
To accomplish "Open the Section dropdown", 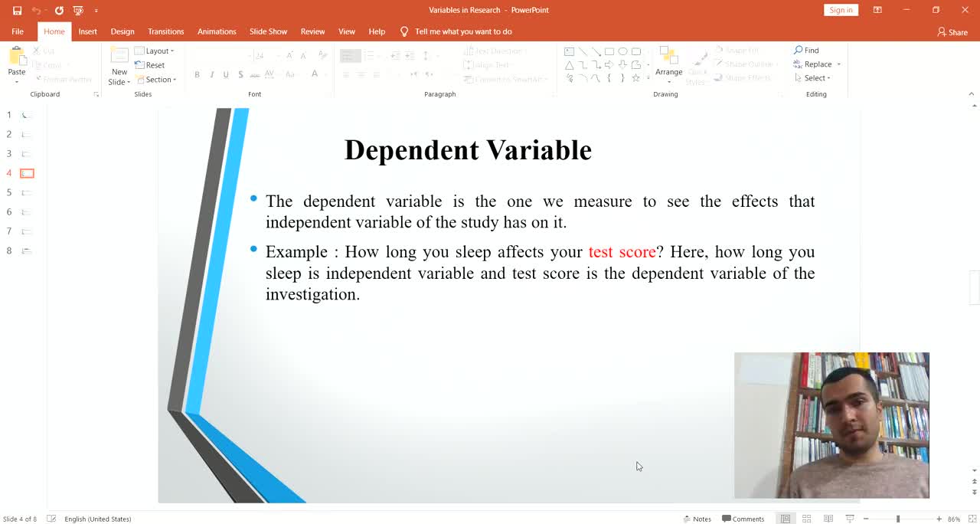I will point(156,80).
